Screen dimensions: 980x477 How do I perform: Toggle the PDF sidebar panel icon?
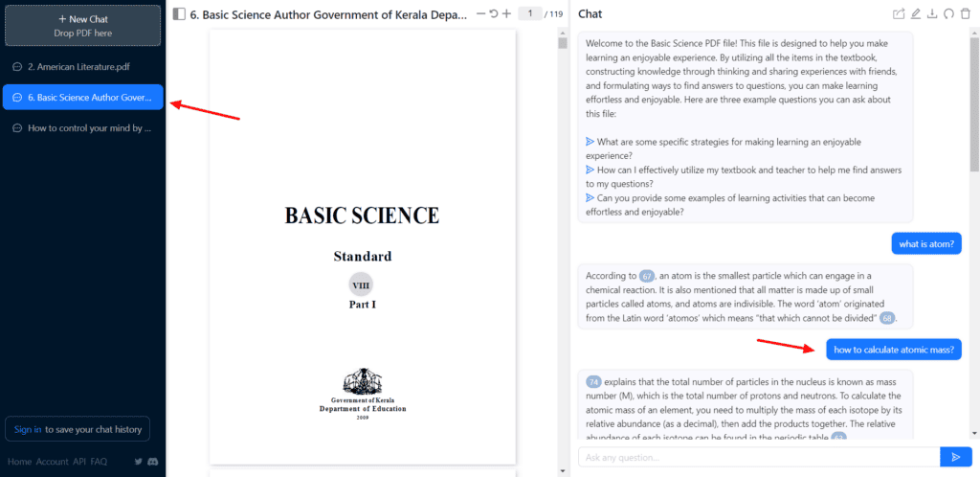pyautogui.click(x=179, y=14)
